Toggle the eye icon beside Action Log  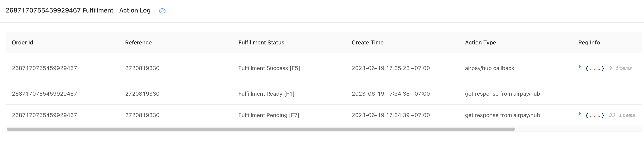(162, 11)
